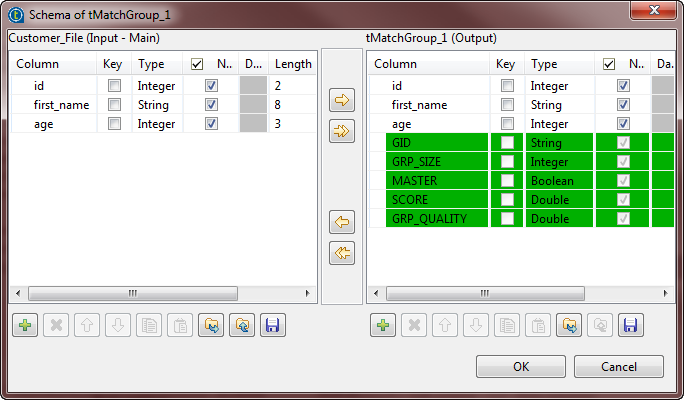684x400 pixels.
Task: Toggle Key checkbox for output age column
Action: [x=507, y=124]
